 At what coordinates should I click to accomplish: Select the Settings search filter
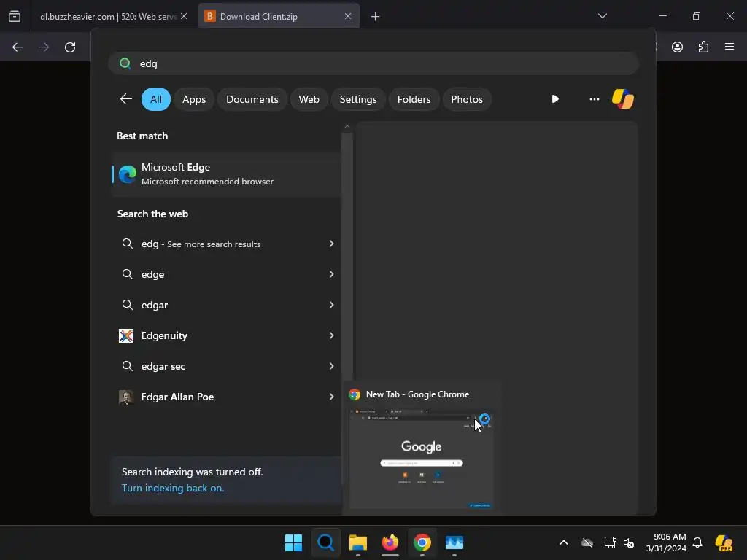click(358, 99)
